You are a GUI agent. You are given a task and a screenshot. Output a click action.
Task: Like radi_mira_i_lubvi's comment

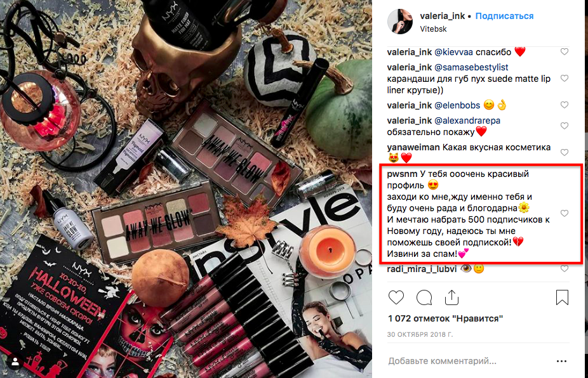tap(565, 269)
